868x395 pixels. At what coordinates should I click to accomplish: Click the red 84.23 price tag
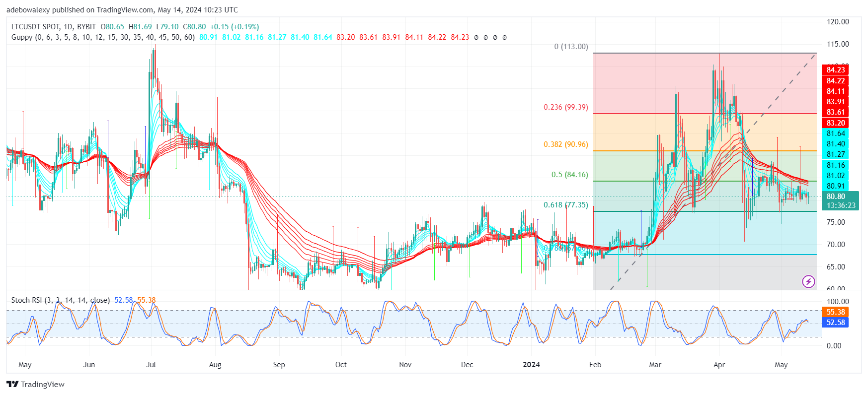[x=835, y=70]
